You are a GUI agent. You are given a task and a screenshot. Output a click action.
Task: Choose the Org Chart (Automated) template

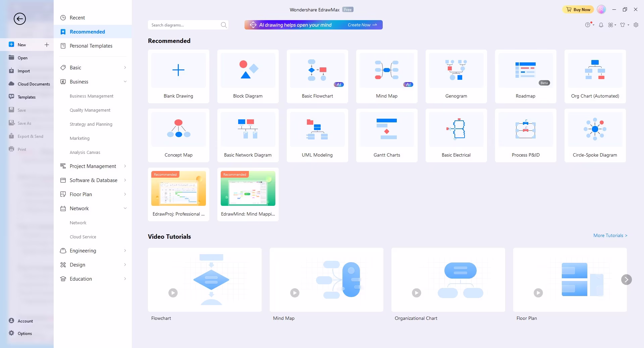595,76
